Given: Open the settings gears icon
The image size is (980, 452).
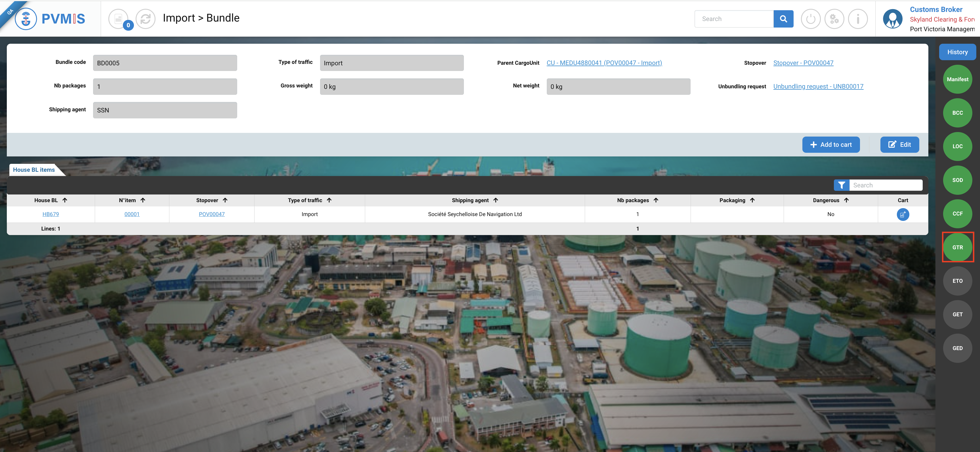Looking at the screenshot, I should click(x=834, y=19).
